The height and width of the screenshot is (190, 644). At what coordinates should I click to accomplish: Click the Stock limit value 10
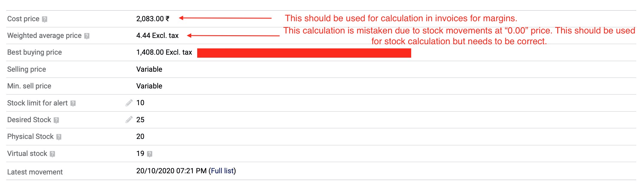tap(140, 103)
